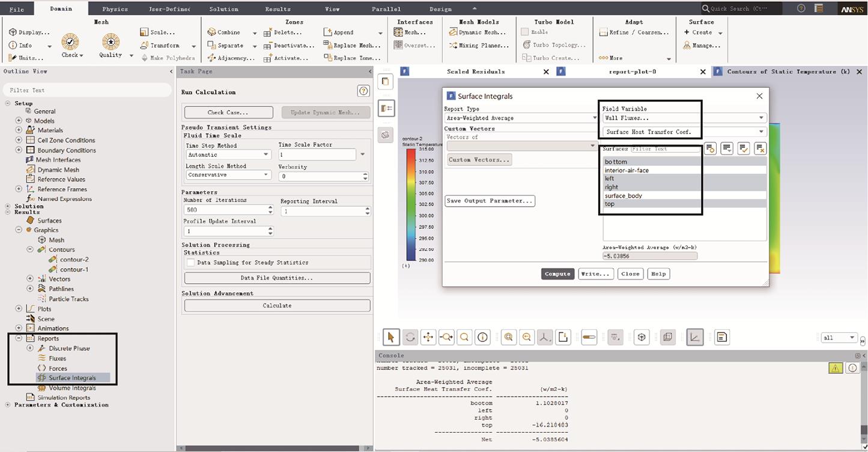Click the Combine zones tool
This screenshot has width=868, height=452.
pos(223,32)
